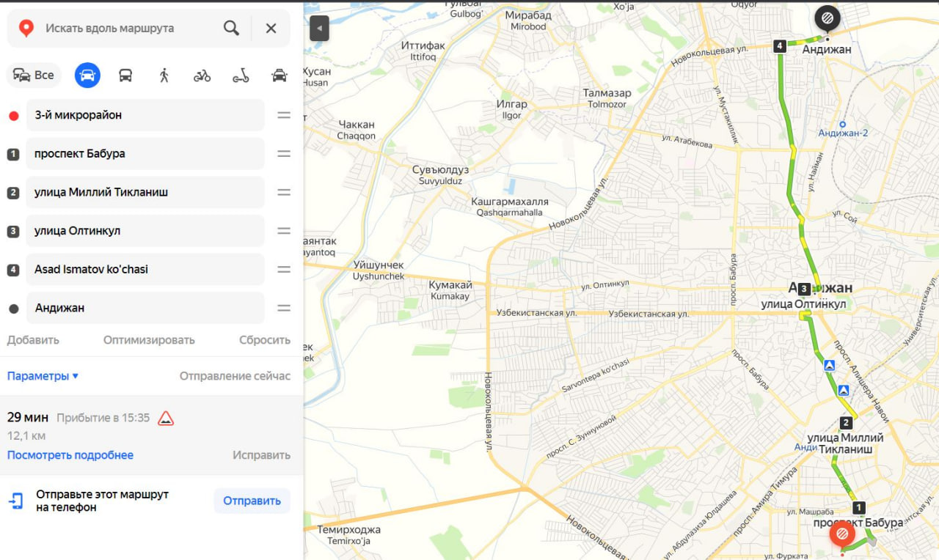
Task: Click the '12,1 км' distance text
Action: tap(27, 436)
